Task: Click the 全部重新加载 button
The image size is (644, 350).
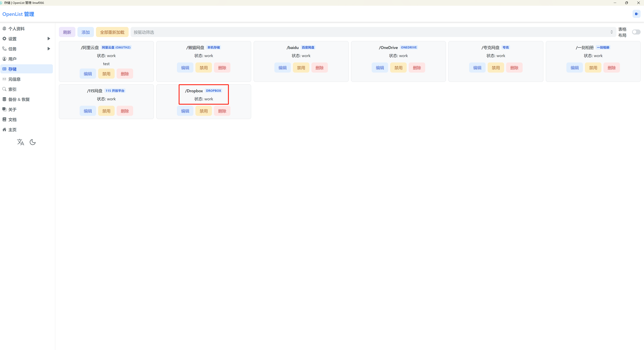Action: (112, 32)
